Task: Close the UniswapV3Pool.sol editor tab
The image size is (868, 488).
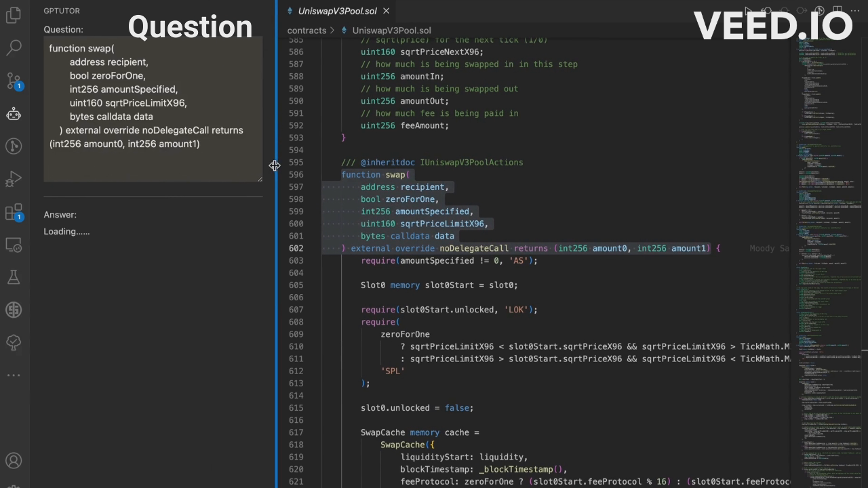Action: point(387,11)
